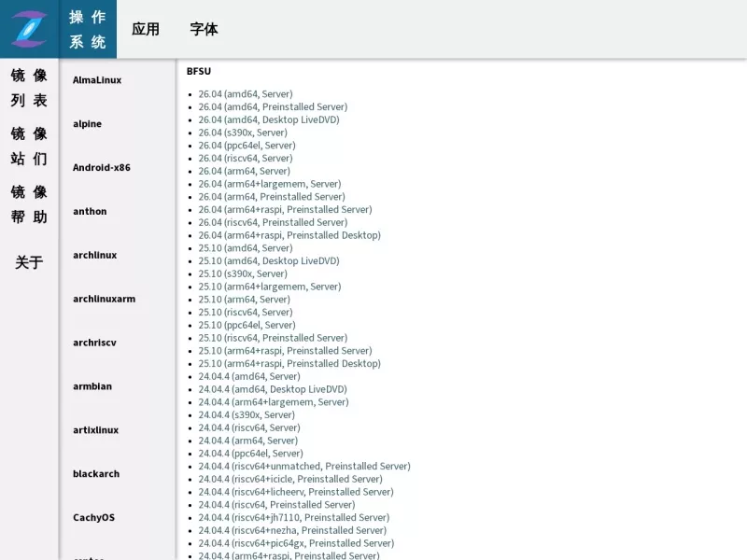Choose Android-x86 in the list

tap(102, 168)
